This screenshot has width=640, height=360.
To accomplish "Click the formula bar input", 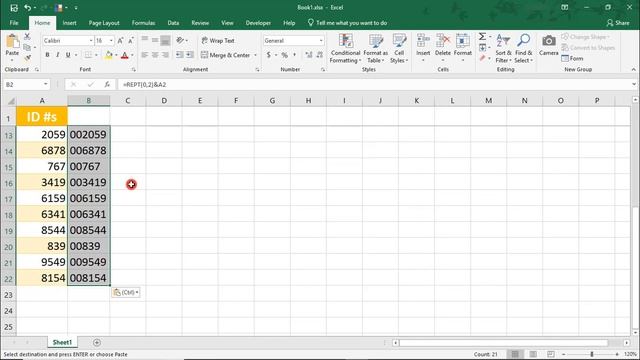I will pyautogui.click(x=373, y=84).
